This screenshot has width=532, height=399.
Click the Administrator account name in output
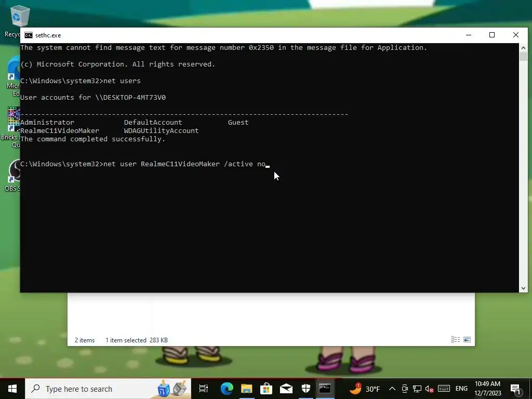[x=47, y=122]
